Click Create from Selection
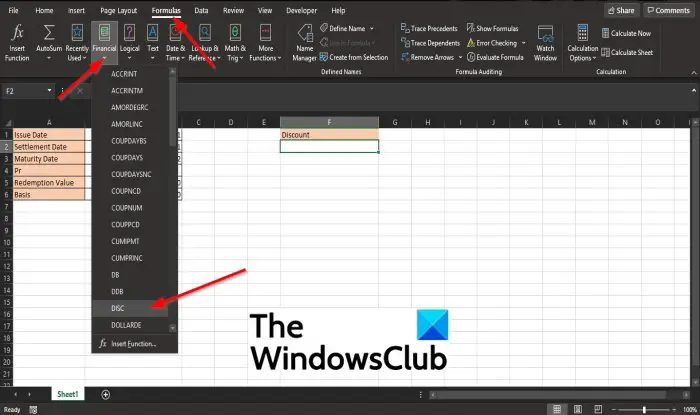Image resolution: width=700 pixels, height=415 pixels. coord(354,57)
